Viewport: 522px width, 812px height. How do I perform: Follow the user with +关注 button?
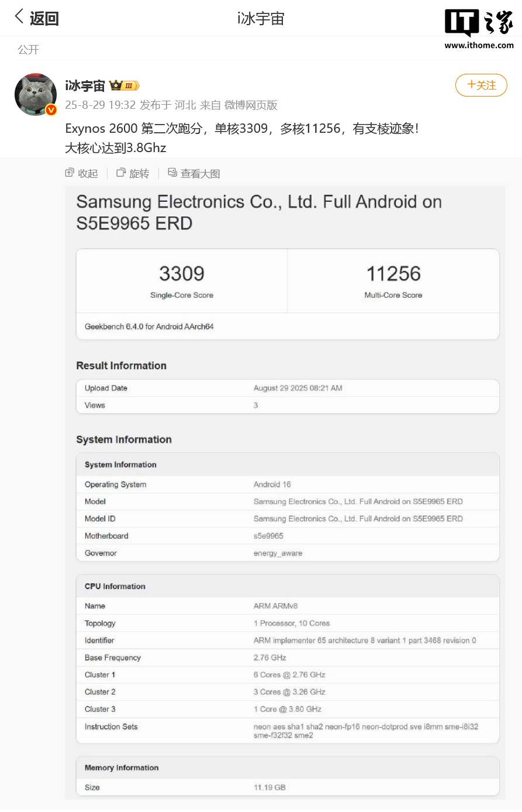[x=481, y=85]
